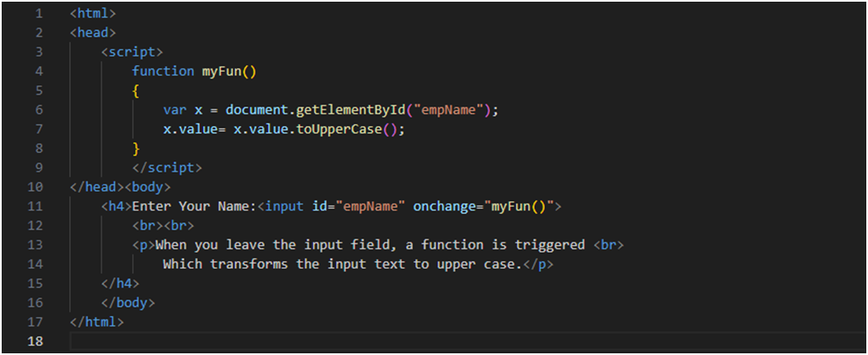Click the opening <h4> tag
The height and width of the screenshot is (355, 868).
click(x=116, y=206)
